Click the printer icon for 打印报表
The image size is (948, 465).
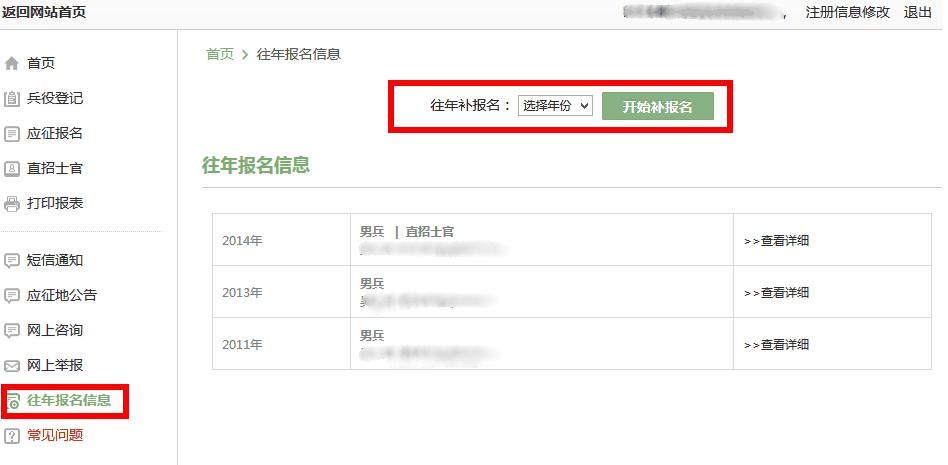point(12,204)
